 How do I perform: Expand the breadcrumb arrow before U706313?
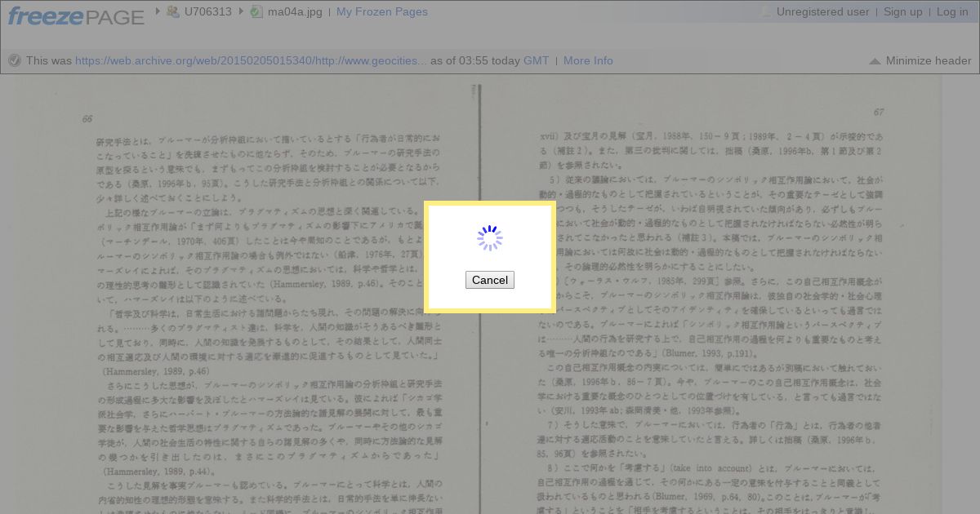[x=158, y=11]
